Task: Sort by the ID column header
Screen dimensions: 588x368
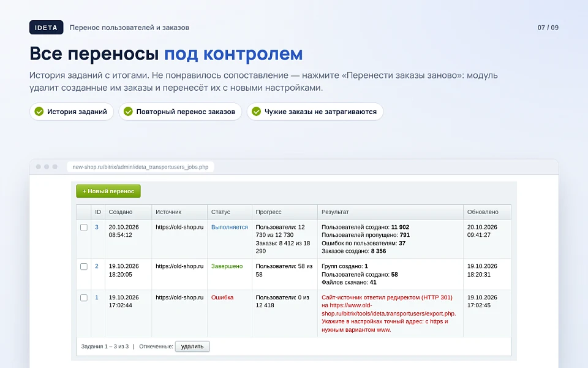Action: click(98, 212)
